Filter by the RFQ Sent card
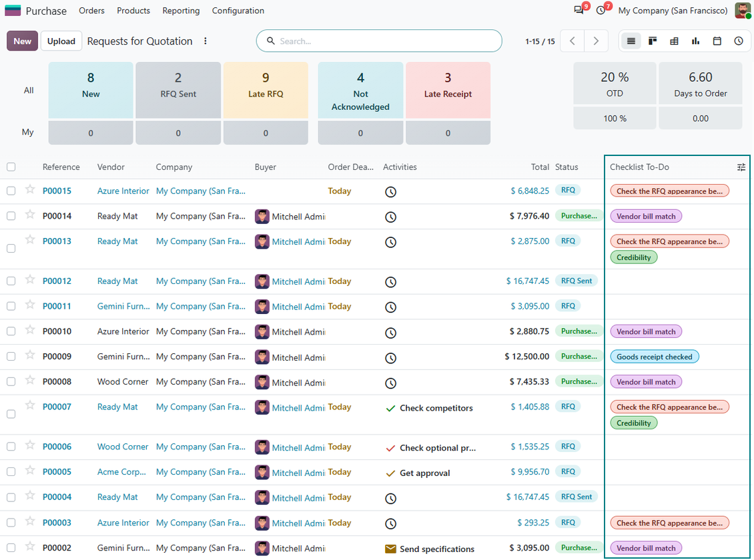This screenshot has width=754, height=560. coord(178,90)
